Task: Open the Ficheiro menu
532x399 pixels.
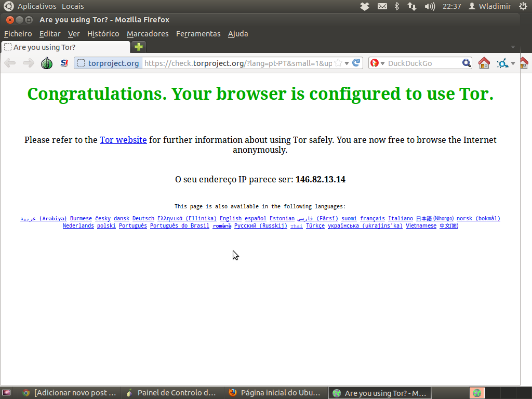Action: [x=18, y=34]
